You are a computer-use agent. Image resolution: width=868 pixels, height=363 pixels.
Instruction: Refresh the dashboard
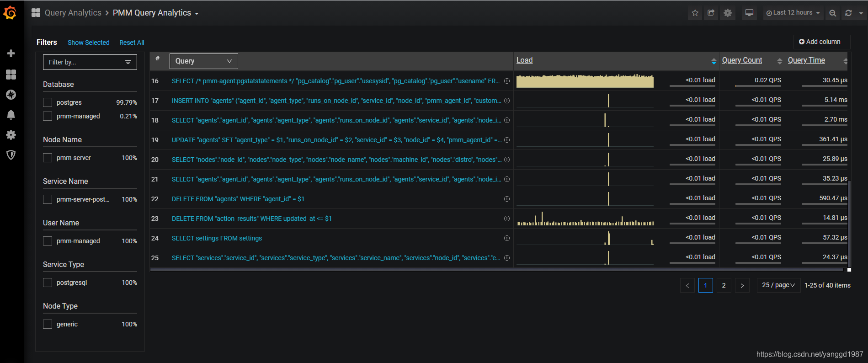pyautogui.click(x=848, y=13)
